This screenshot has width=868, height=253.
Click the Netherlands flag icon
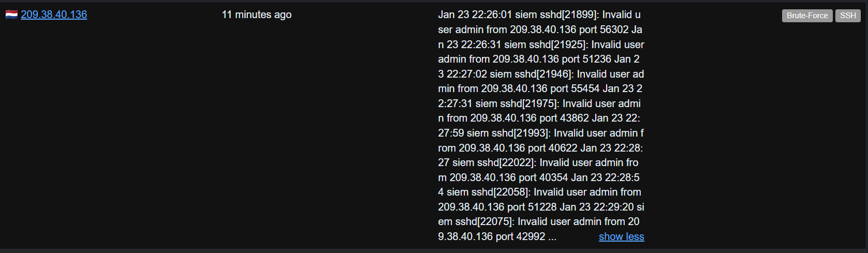(11, 14)
